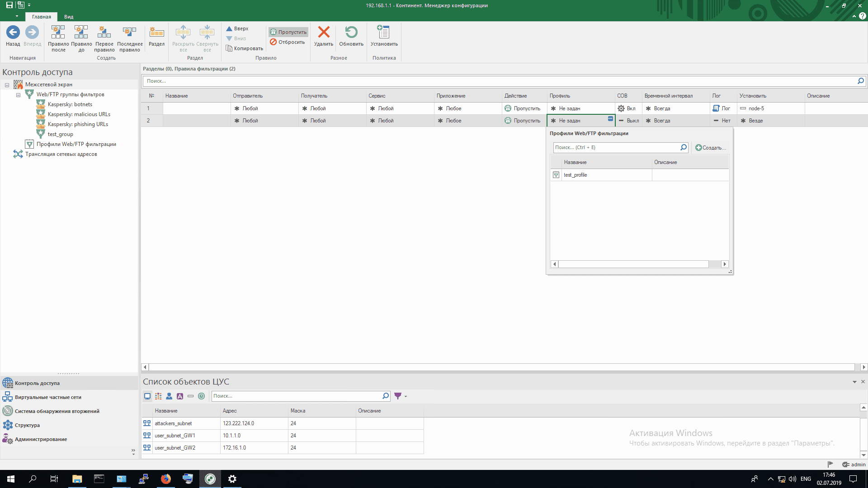Open the profile dropdown button in rule 2

pos(610,119)
